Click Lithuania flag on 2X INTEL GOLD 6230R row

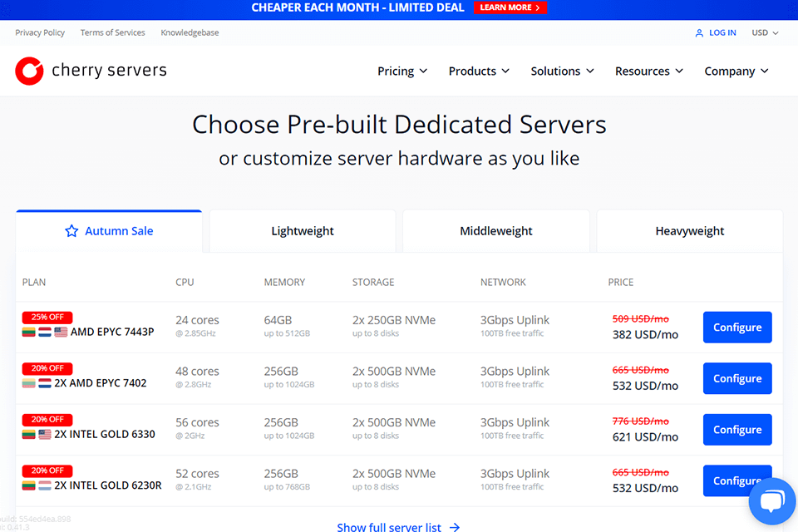point(28,485)
